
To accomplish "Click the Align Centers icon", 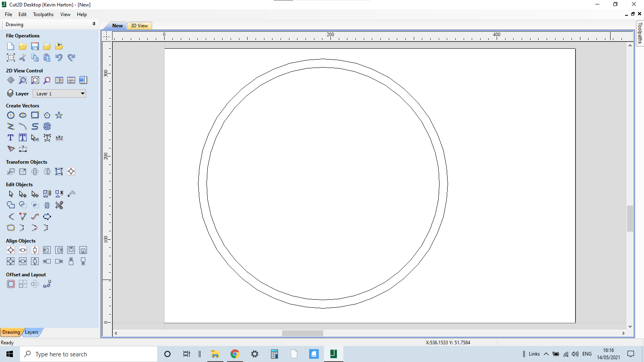I will point(11,250).
